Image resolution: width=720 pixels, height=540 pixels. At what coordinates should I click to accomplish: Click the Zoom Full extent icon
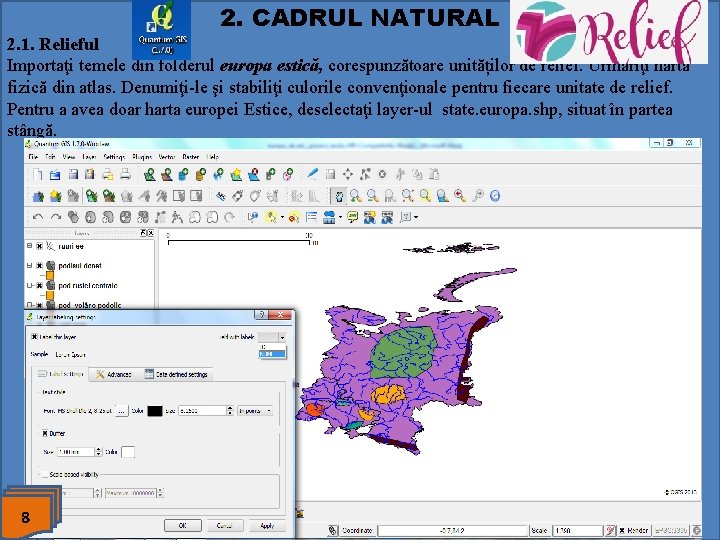click(x=408, y=196)
